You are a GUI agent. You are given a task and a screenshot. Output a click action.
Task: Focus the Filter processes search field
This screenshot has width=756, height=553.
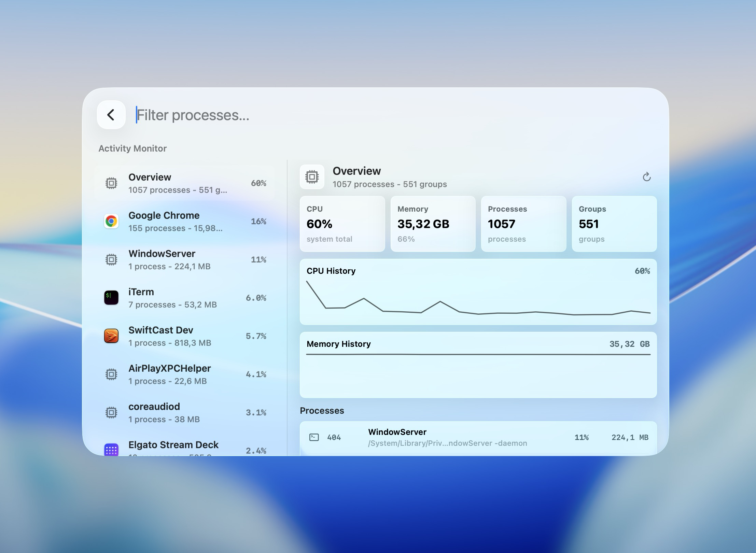coord(393,115)
